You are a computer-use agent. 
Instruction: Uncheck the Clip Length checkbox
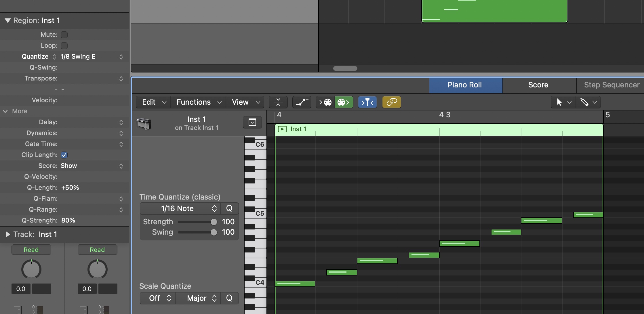[64, 155]
